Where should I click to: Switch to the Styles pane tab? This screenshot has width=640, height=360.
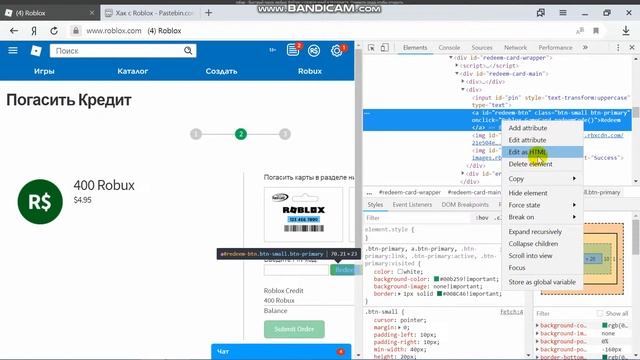tap(375, 204)
